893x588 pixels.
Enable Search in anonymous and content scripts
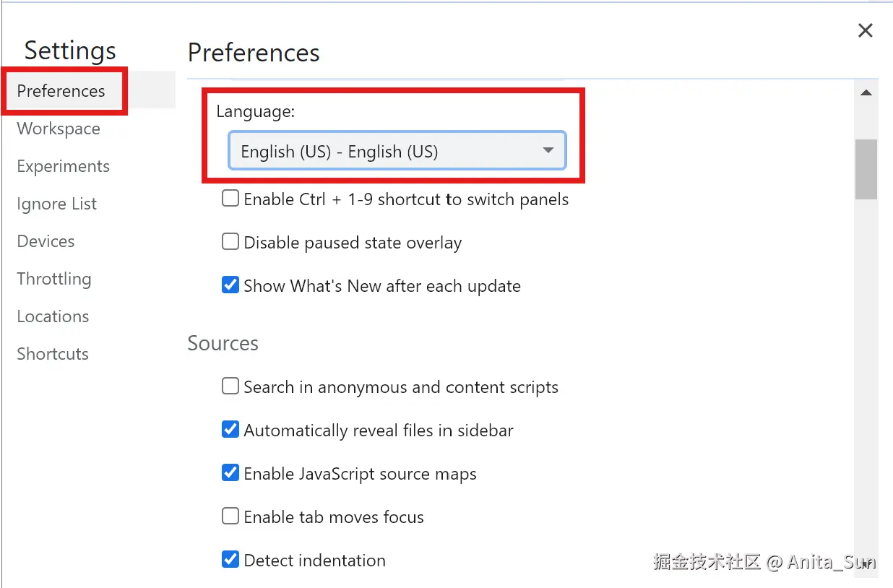pos(230,386)
